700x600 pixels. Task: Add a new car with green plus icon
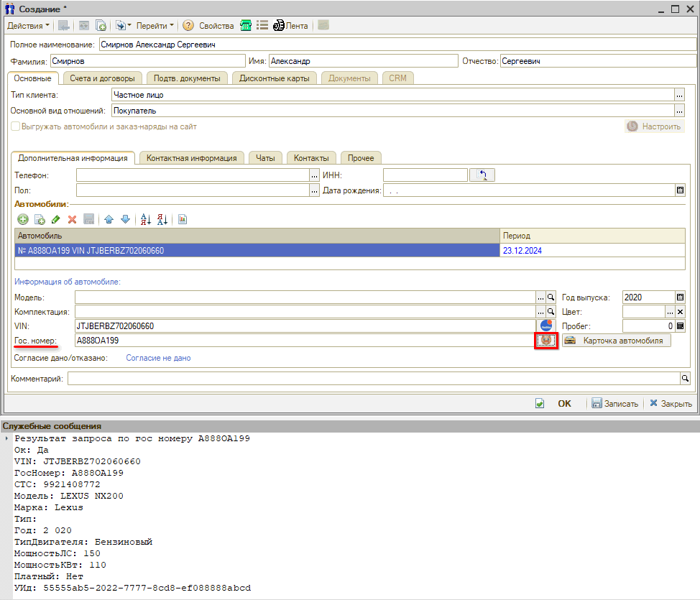(23, 219)
